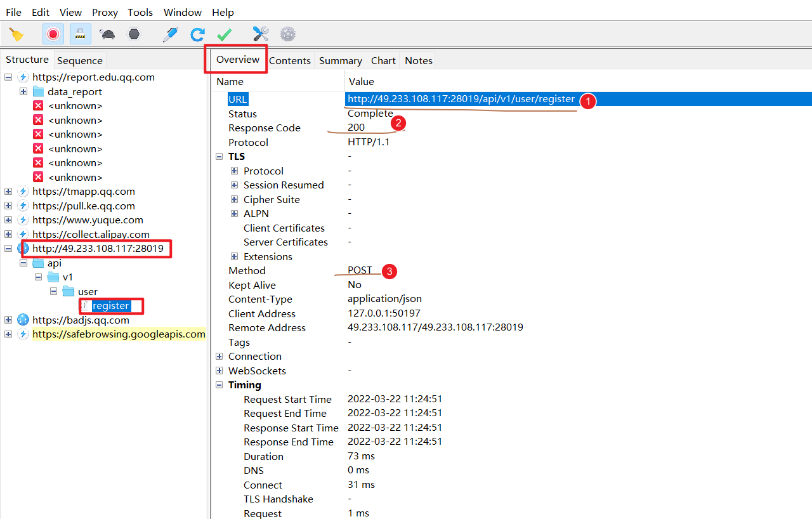Open the Chart tab
The height and width of the screenshot is (519, 812).
[x=383, y=60]
